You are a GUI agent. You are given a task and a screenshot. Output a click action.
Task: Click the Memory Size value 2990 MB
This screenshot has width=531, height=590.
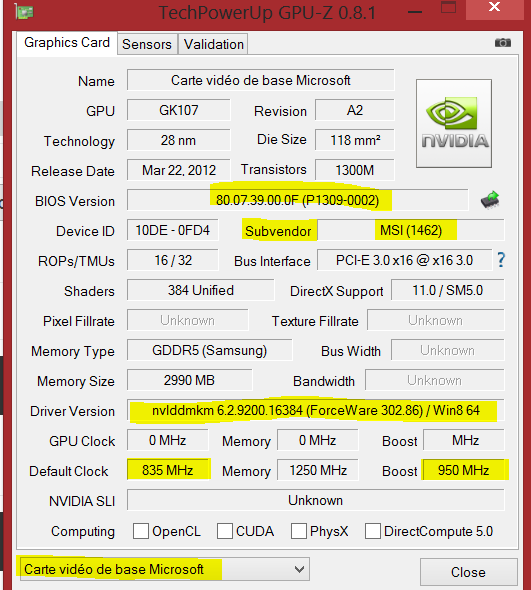[x=189, y=380]
